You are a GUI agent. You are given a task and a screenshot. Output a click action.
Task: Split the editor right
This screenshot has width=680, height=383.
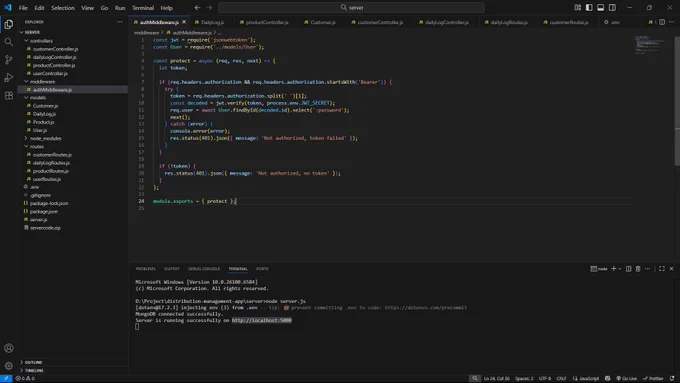coord(662,22)
